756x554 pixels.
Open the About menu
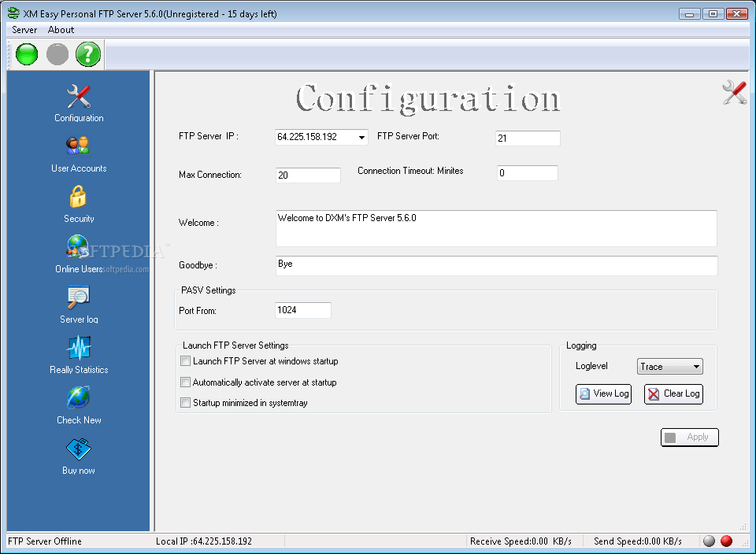(x=61, y=30)
